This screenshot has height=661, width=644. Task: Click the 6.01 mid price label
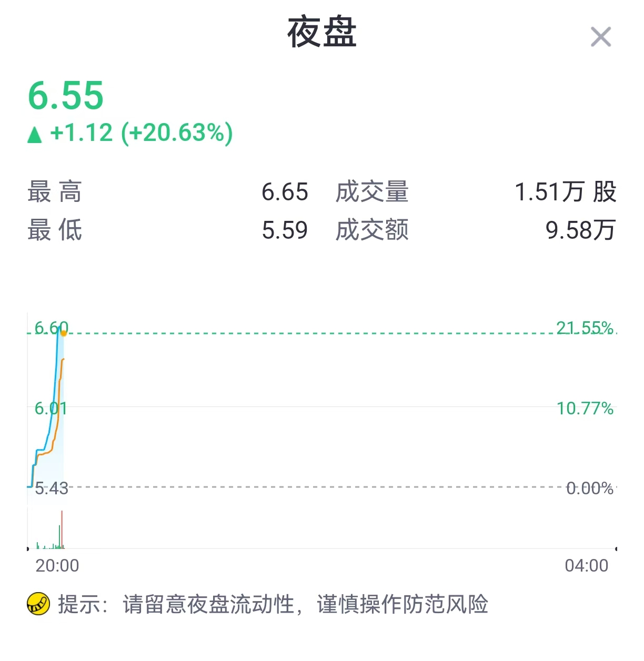click(51, 409)
